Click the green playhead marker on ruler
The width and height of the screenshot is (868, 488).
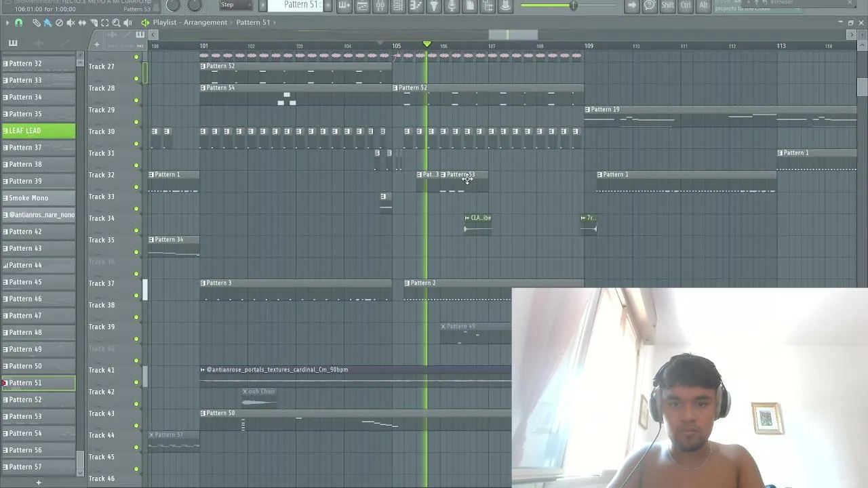[x=427, y=45]
